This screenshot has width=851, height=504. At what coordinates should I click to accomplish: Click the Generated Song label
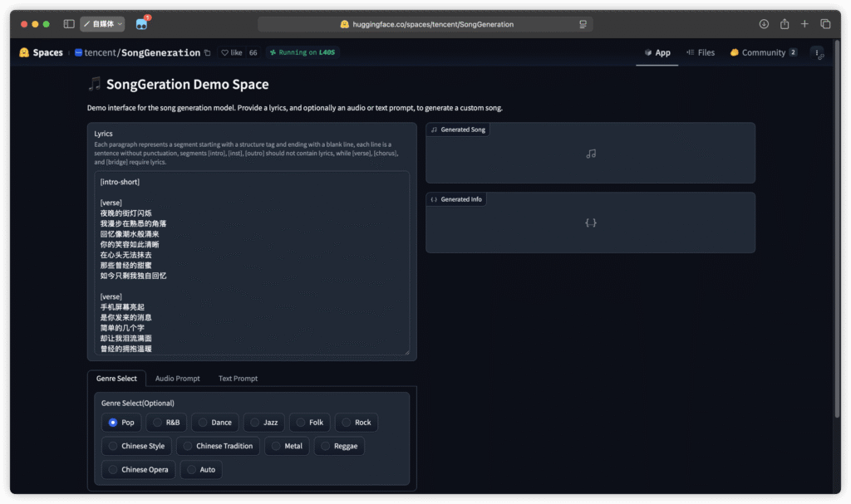[458, 130]
